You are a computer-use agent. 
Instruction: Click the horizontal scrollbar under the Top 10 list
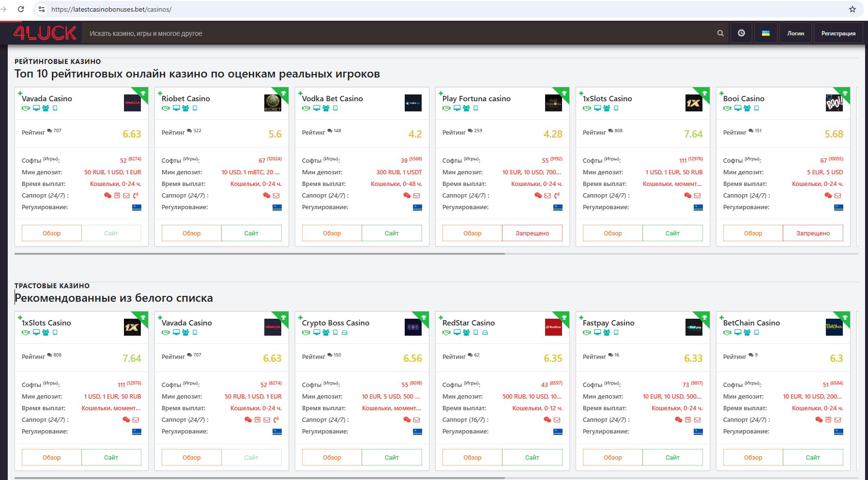(x=259, y=253)
